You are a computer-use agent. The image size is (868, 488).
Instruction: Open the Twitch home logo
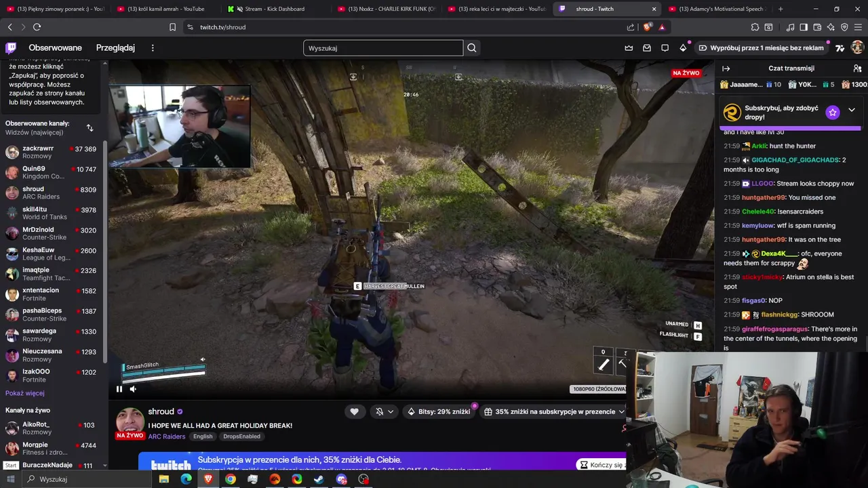[11, 48]
